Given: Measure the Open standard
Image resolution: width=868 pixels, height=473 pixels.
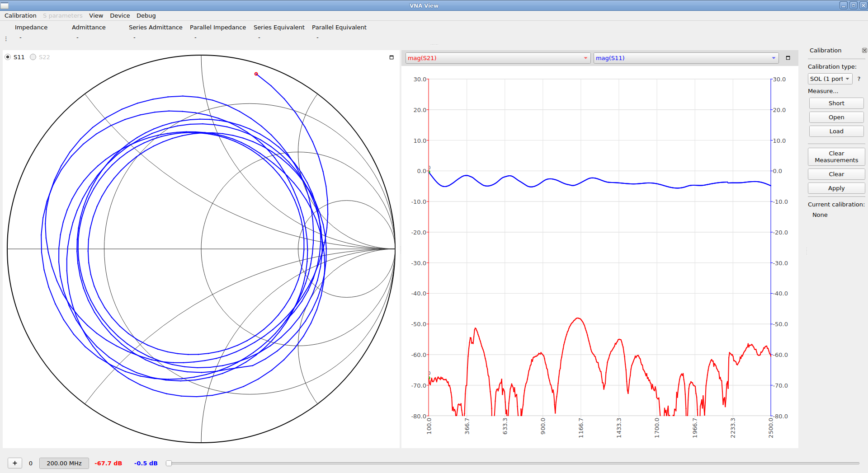Looking at the screenshot, I should (x=836, y=117).
